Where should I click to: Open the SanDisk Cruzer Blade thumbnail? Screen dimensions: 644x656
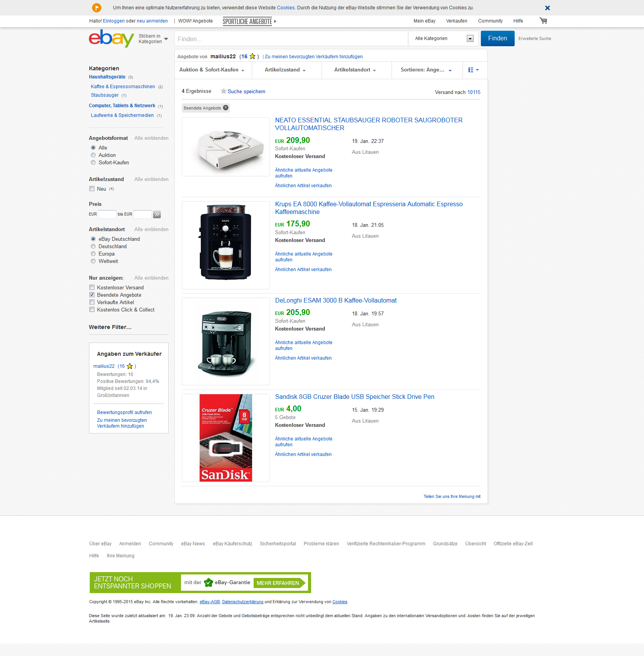pyautogui.click(x=226, y=438)
